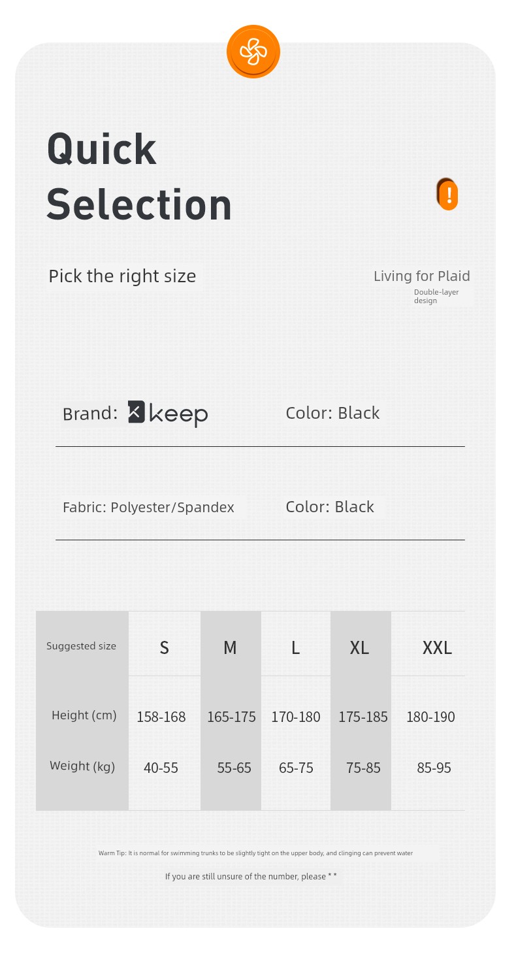Image resolution: width=516 pixels, height=980 pixels.
Task: Click the 'Double-layer design' caption
Action: tap(436, 296)
